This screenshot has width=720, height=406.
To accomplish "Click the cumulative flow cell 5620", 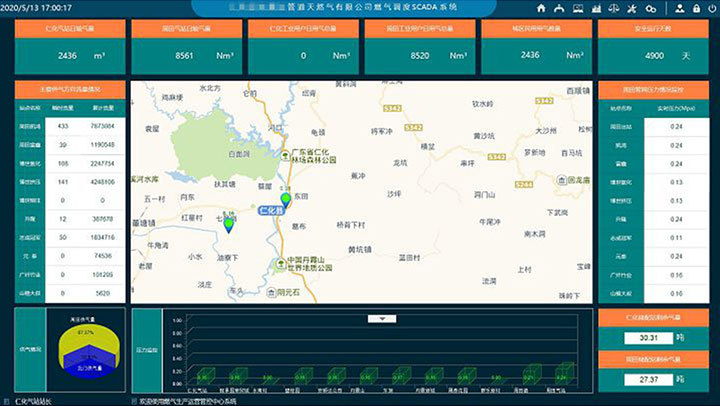I will pos(102,293).
